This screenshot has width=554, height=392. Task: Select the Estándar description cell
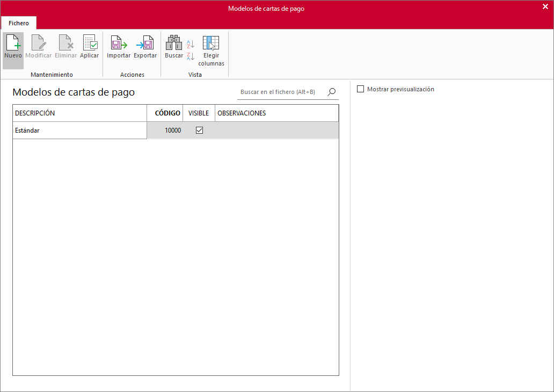[80, 130]
